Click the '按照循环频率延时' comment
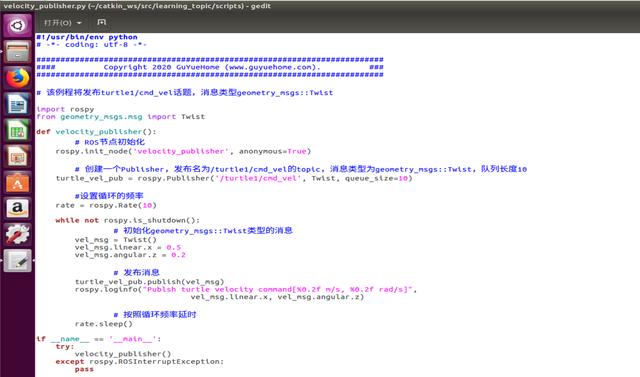This screenshot has height=377, width=640. [155, 315]
